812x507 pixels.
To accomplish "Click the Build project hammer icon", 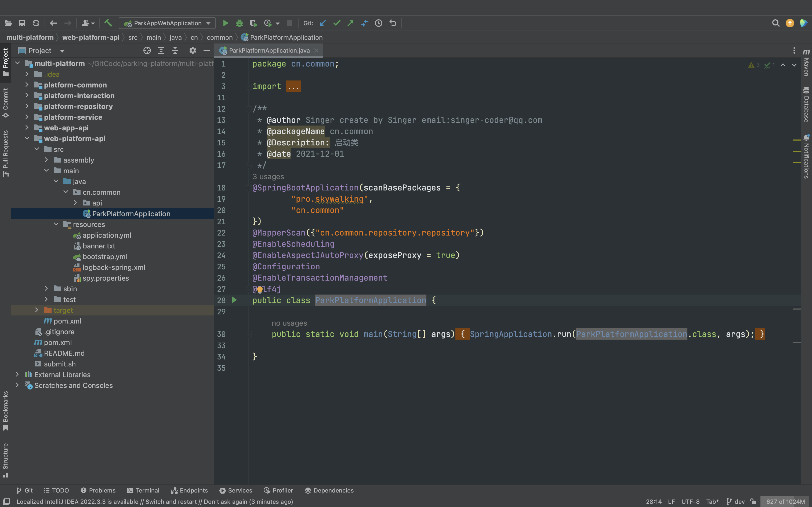I will (x=108, y=23).
